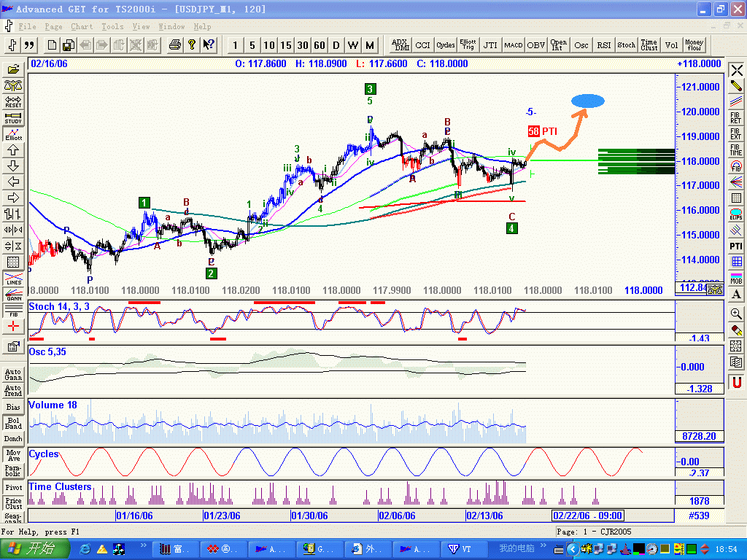Click the red crosshair icon
Image resolution: width=747 pixels, height=560 pixels.
coord(13,326)
